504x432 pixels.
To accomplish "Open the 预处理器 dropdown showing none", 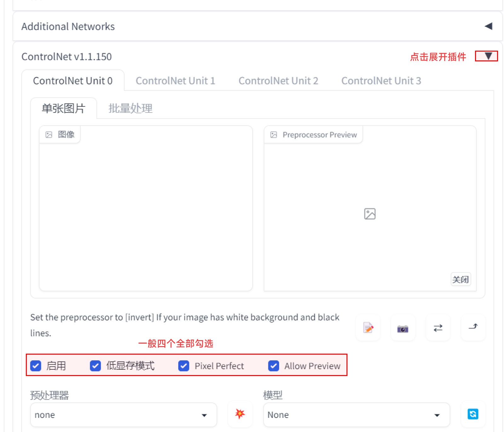I will [x=123, y=415].
